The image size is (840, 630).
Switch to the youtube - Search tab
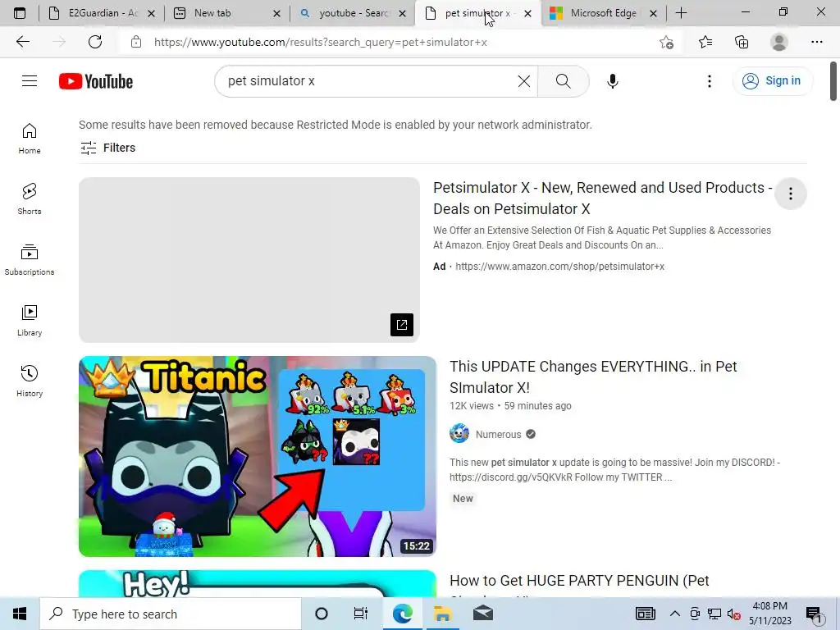(x=353, y=13)
